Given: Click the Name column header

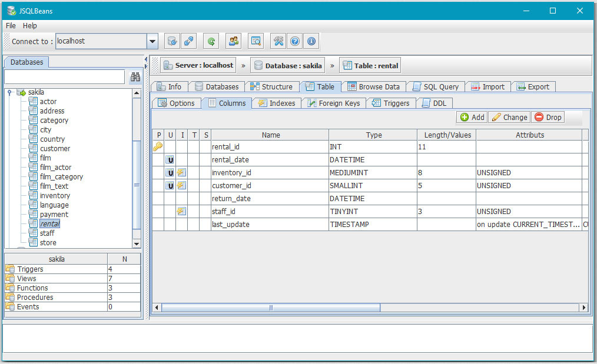Looking at the screenshot, I should [270, 135].
